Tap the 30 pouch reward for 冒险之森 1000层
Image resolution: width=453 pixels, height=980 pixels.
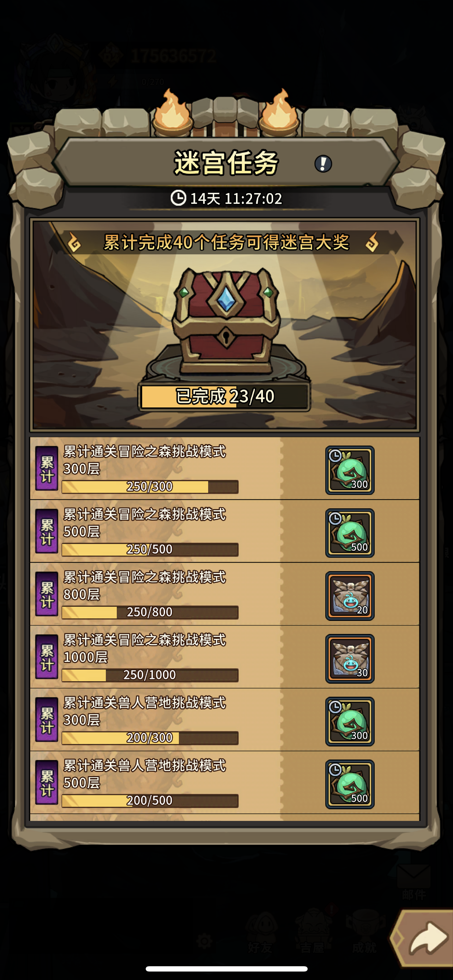pyautogui.click(x=350, y=659)
